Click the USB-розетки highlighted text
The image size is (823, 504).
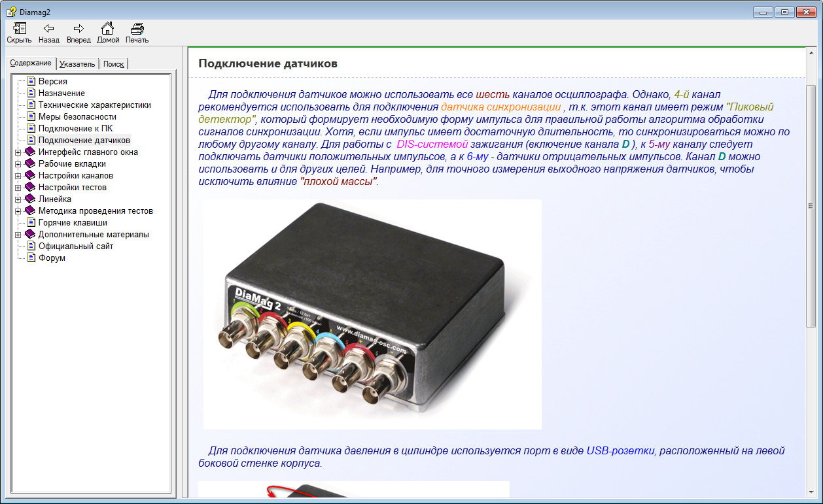pos(621,451)
